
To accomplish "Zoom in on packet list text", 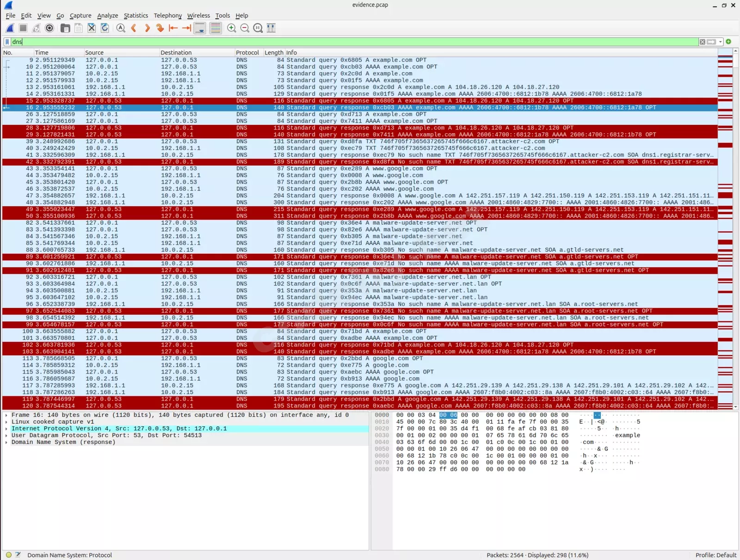I will pos(232,28).
